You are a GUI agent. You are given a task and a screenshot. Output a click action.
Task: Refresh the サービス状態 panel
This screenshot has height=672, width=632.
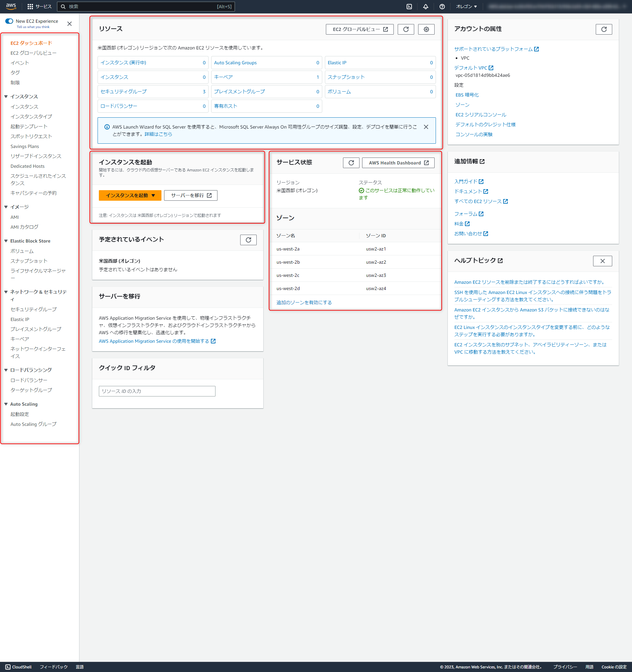[x=351, y=162]
